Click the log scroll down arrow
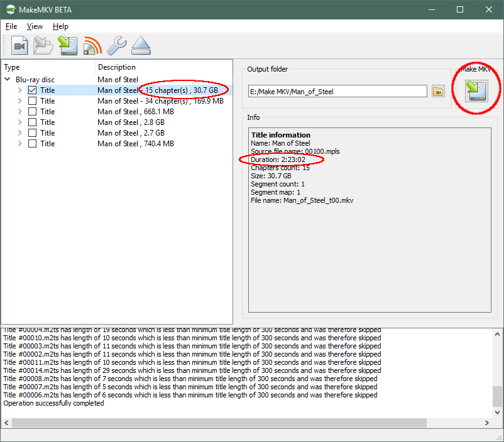 (497, 412)
